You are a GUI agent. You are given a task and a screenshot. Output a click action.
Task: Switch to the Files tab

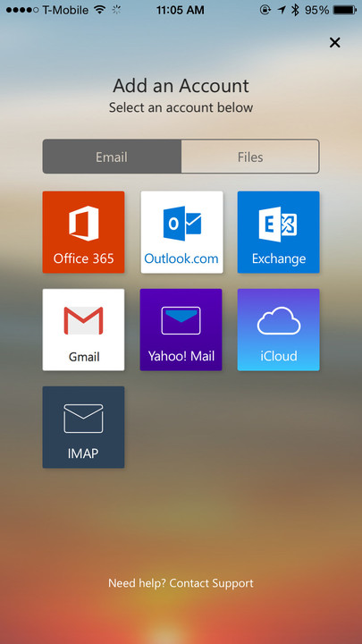[250, 157]
